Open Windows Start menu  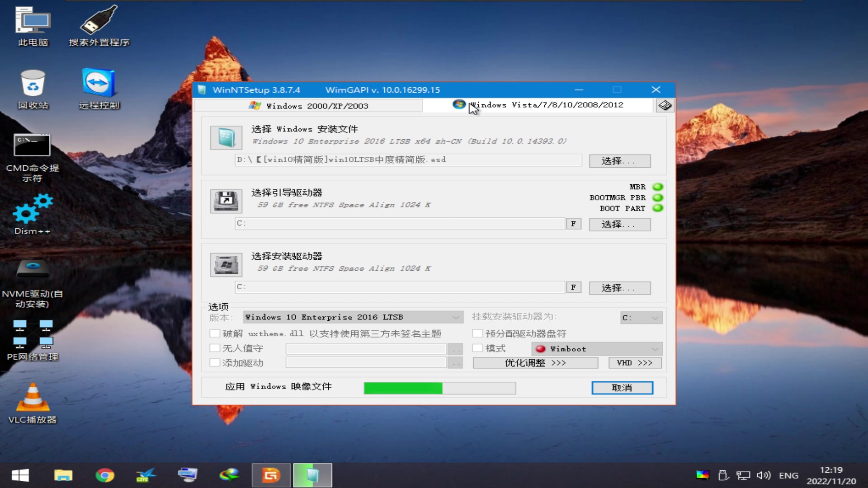click(x=20, y=475)
